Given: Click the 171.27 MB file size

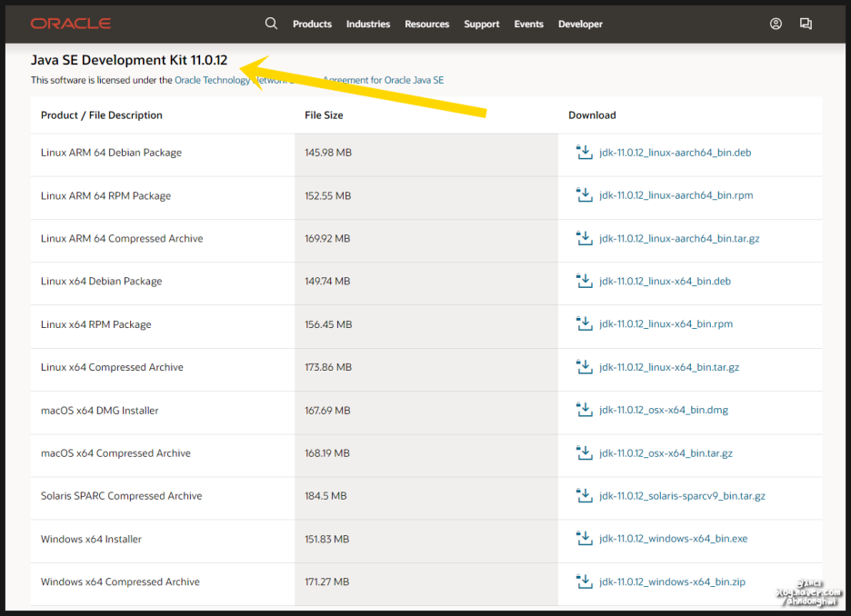Looking at the screenshot, I should [x=326, y=581].
